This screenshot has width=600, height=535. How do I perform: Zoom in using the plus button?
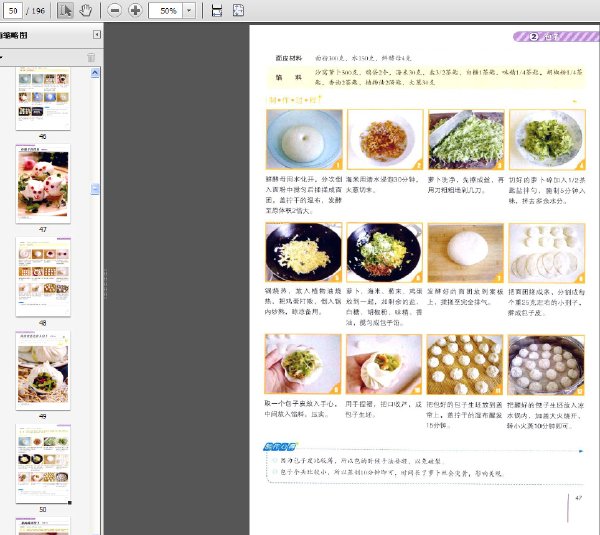pos(135,10)
